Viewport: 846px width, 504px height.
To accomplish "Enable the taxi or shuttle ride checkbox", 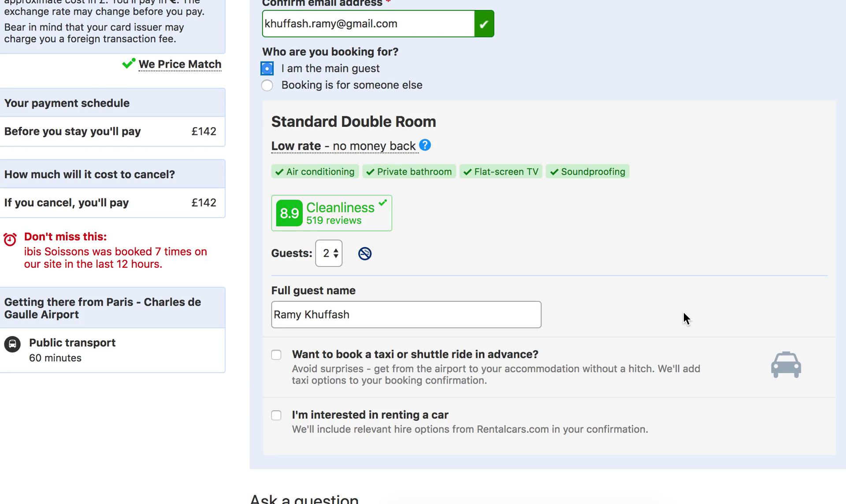I will [x=277, y=354].
